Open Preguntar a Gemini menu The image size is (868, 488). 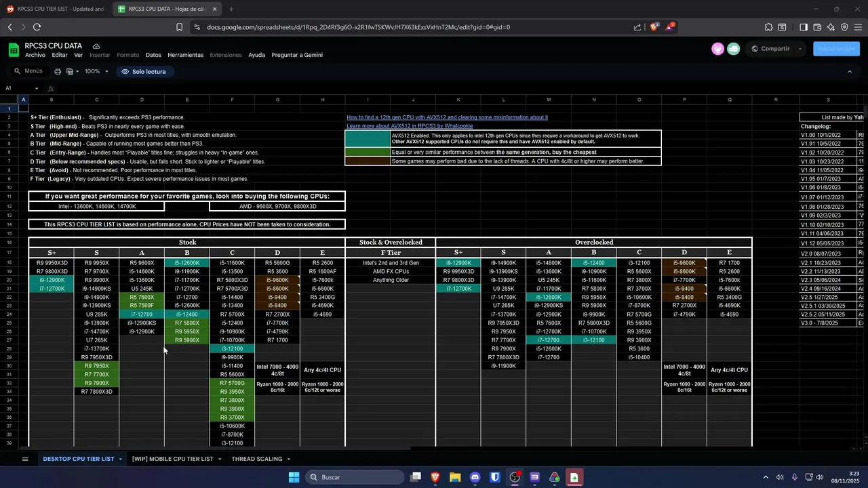pyautogui.click(x=297, y=55)
